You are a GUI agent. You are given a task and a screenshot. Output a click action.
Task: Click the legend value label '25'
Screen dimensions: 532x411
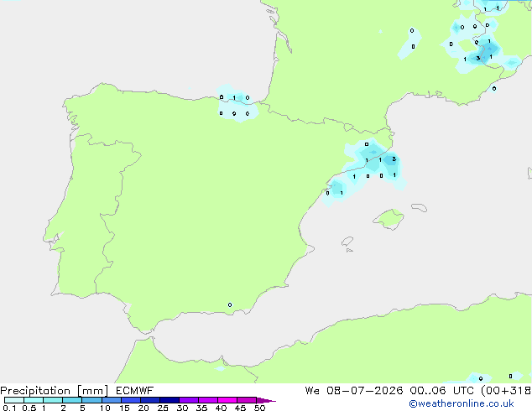point(163,408)
